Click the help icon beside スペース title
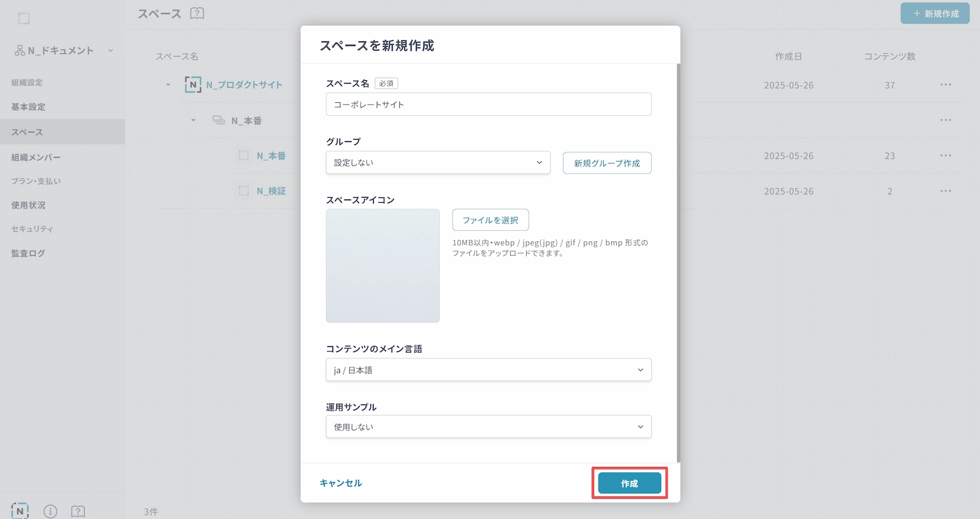Viewport: 980px width, 519px height. [197, 13]
